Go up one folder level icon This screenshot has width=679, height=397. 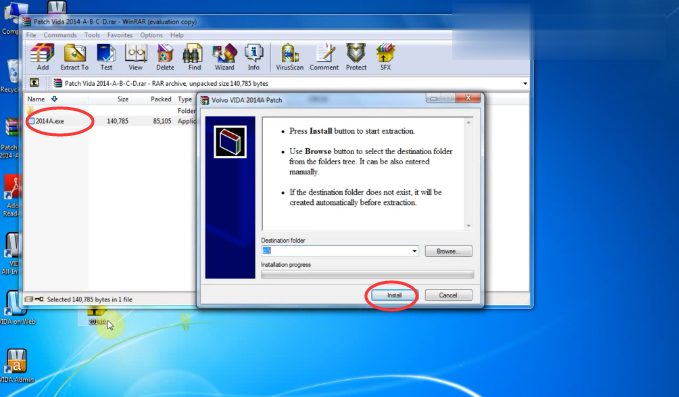(x=34, y=83)
